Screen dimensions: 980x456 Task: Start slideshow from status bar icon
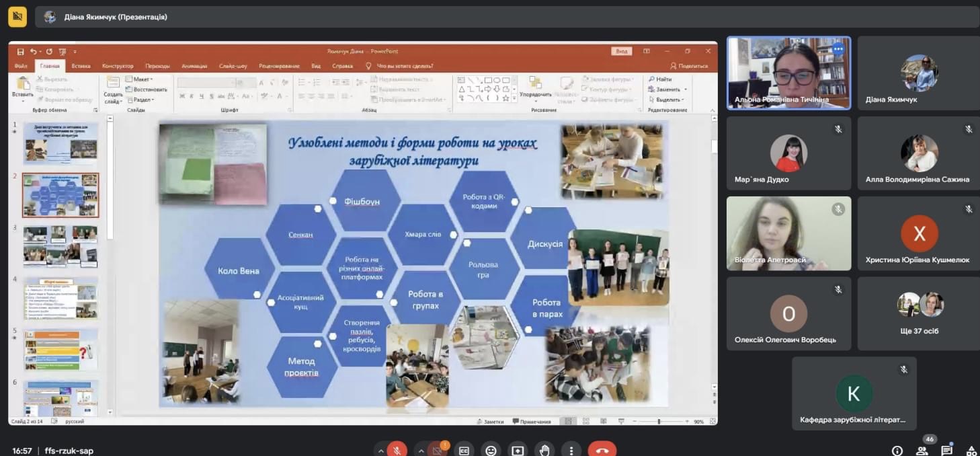click(x=620, y=422)
